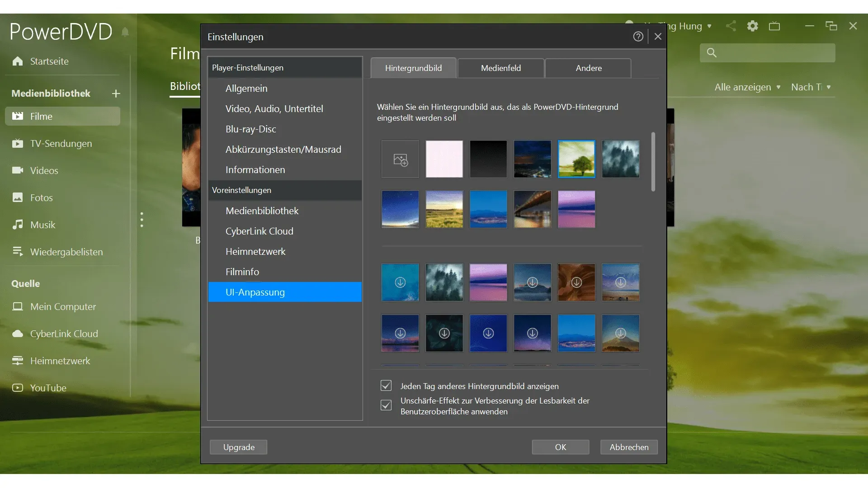Select the pink purple lake background

click(x=576, y=209)
